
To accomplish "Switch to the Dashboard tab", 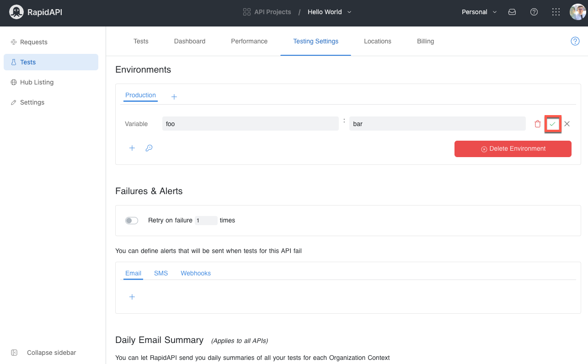I will pos(190,41).
